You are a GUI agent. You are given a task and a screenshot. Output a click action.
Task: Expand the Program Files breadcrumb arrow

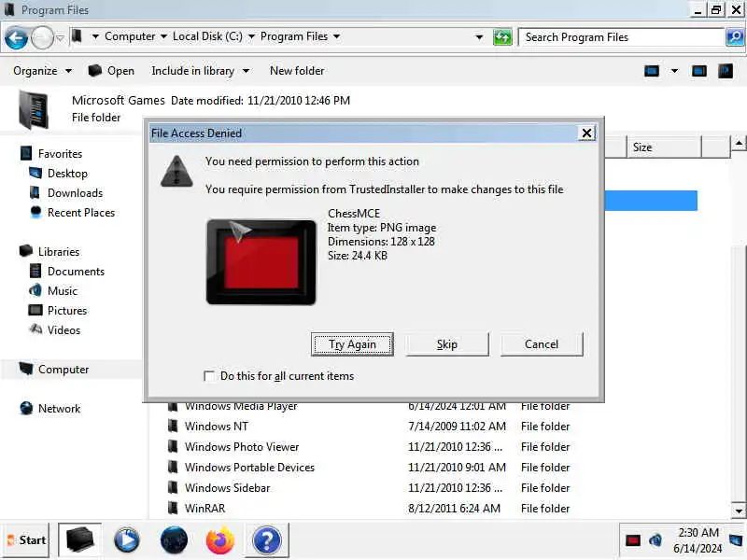(x=336, y=36)
